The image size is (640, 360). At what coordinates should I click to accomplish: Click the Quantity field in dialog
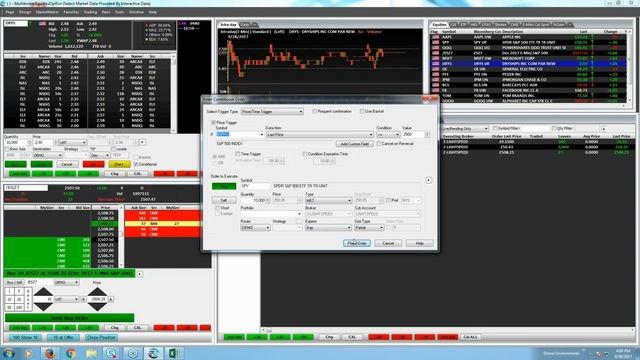tap(253, 200)
